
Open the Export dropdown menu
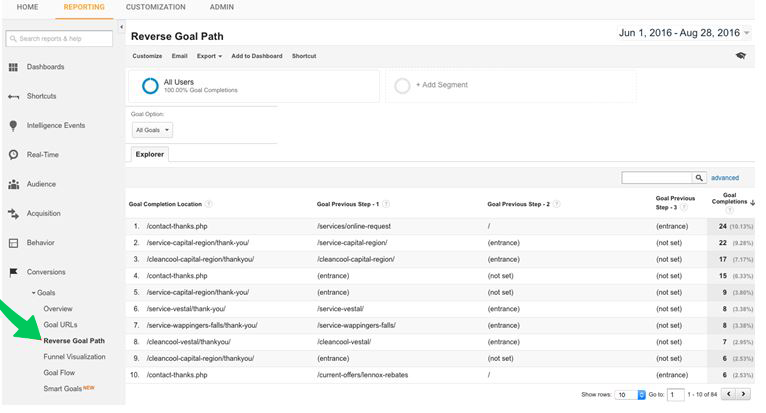pos(209,56)
